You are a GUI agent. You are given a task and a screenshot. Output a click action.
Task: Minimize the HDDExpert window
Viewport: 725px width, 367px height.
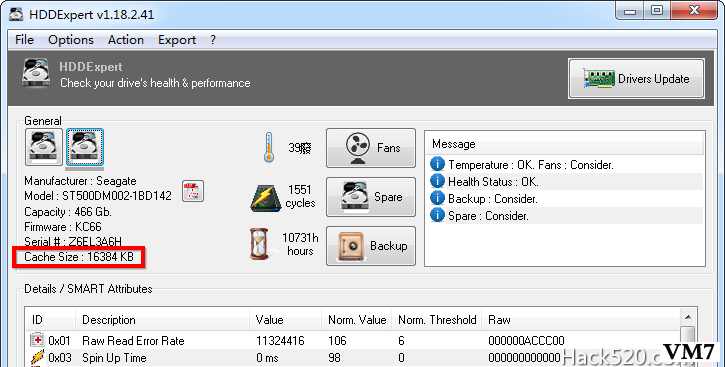point(630,11)
